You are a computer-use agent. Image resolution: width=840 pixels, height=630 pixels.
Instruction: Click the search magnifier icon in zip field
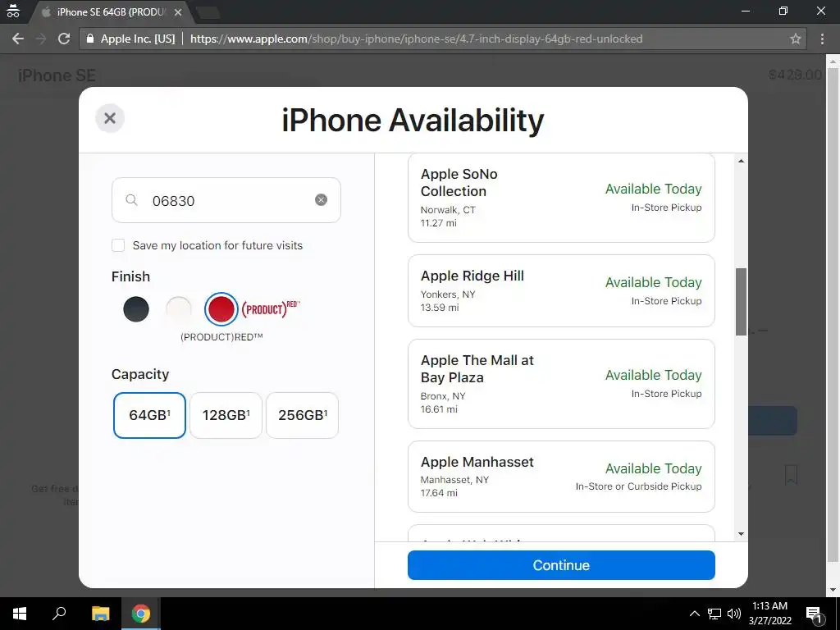point(131,200)
